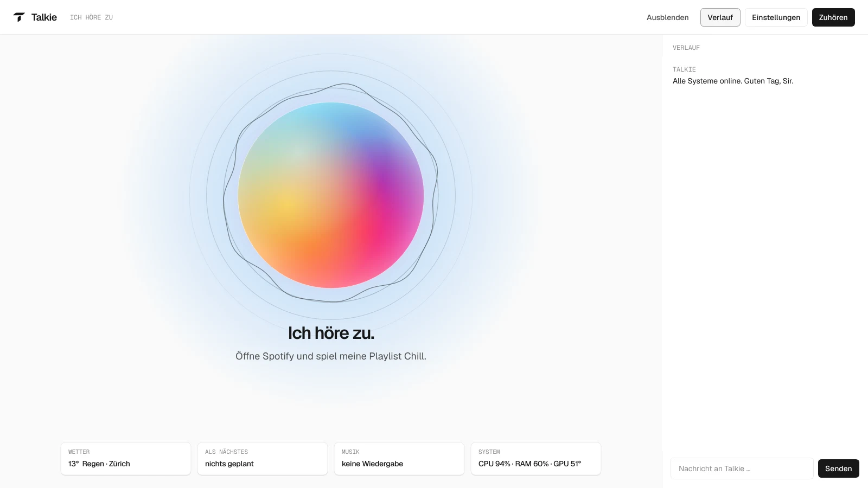Start listening with the Zuhören button

click(833, 17)
